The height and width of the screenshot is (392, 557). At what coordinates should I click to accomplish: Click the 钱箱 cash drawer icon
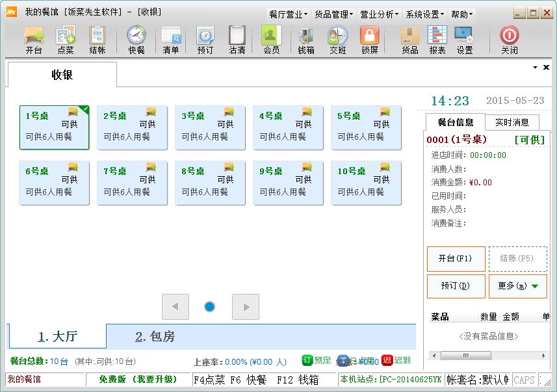click(306, 40)
